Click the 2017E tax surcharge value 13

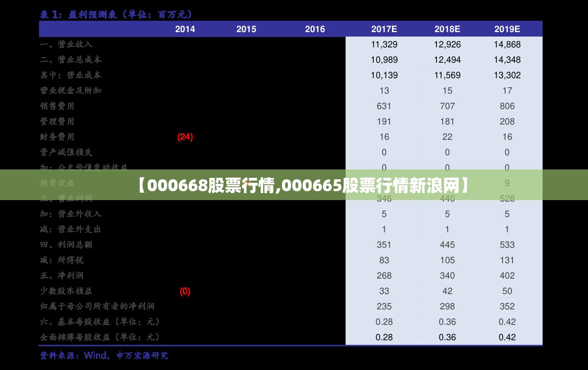pyautogui.click(x=384, y=90)
